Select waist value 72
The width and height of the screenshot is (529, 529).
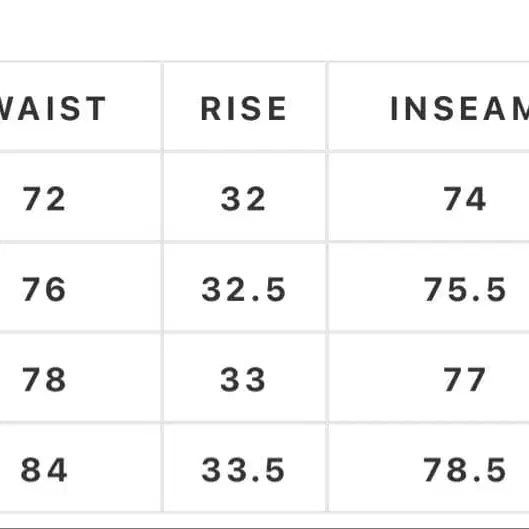pyautogui.click(x=44, y=199)
